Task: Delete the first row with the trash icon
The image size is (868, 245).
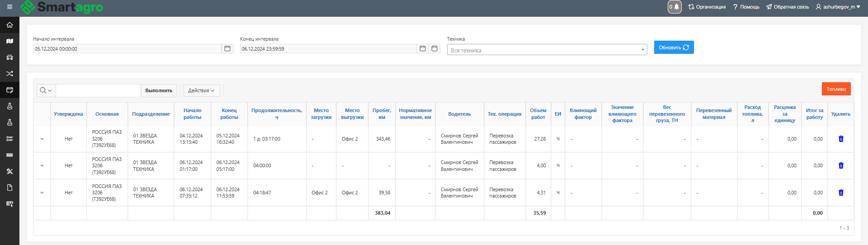Action: point(841,139)
